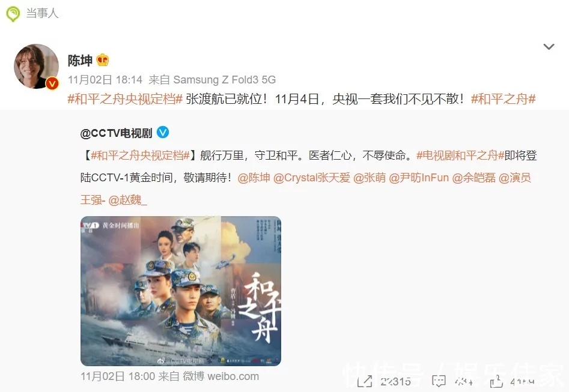Open the post options chevron menu

click(549, 46)
